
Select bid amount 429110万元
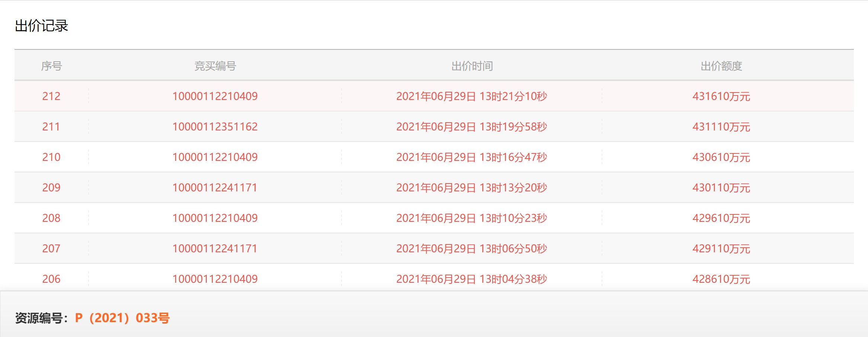[x=721, y=249]
